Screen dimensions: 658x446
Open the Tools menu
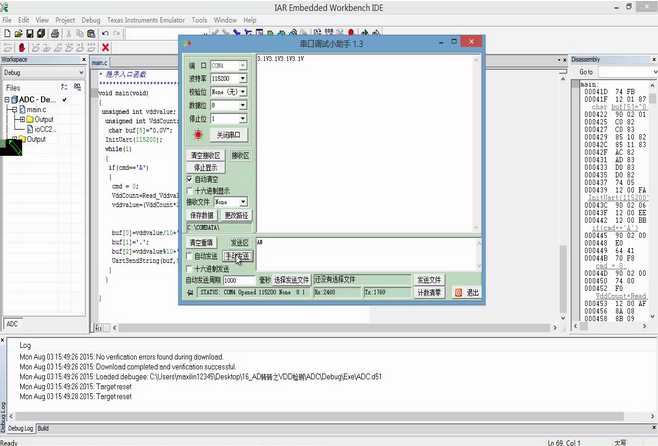point(199,20)
